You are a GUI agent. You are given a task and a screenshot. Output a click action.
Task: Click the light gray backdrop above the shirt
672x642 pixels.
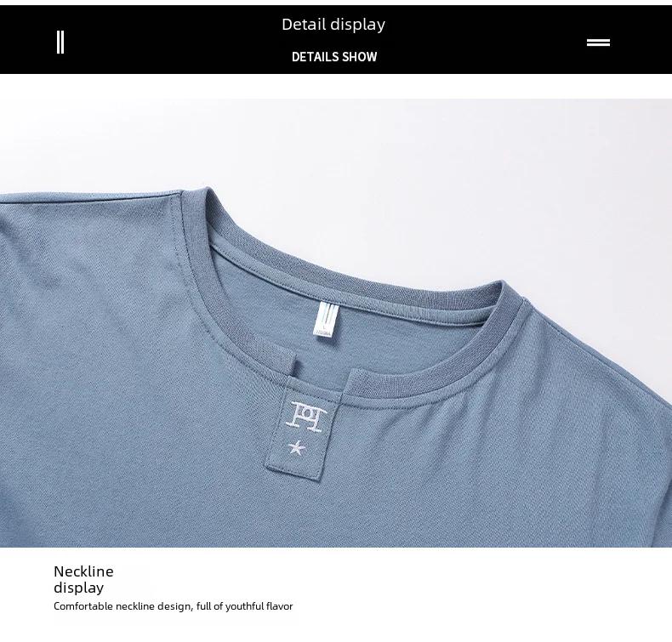tap(385, 171)
